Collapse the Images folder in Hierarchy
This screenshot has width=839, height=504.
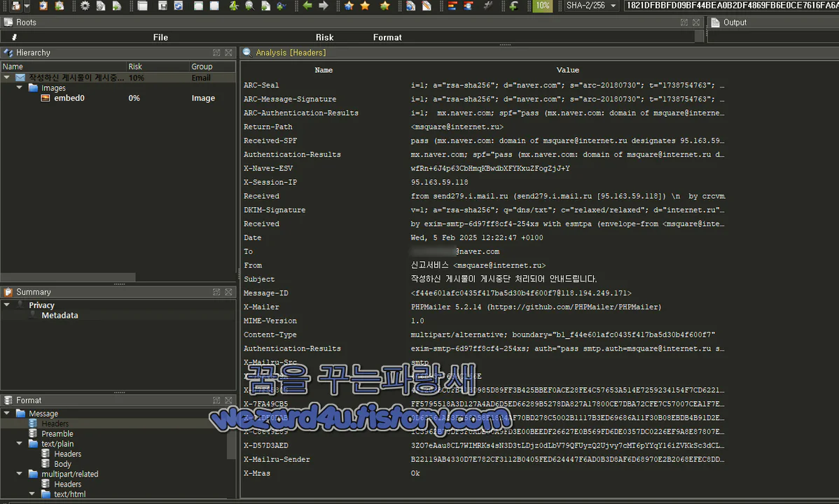[20, 87]
